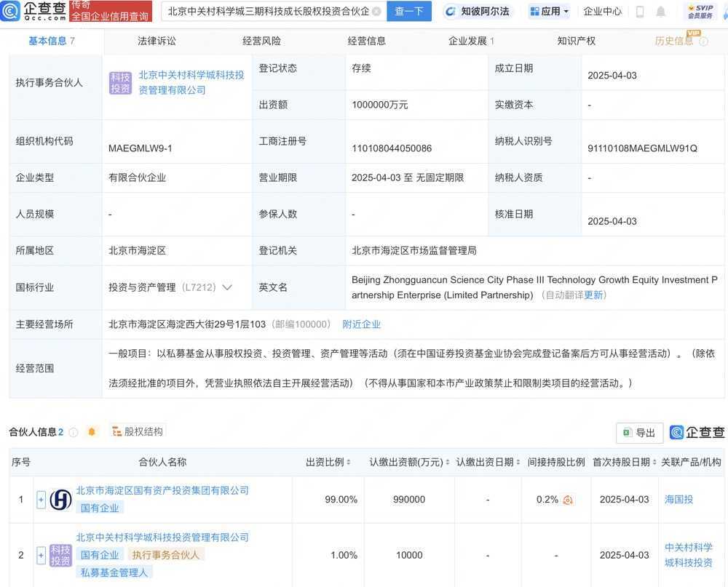Click the indirect shareholding chain icon beside 0.2%

pyautogui.click(x=568, y=500)
